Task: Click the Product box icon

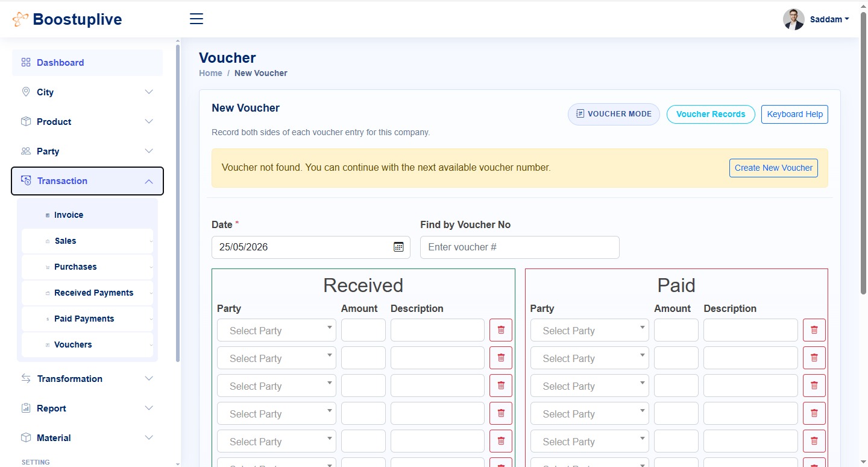Action: point(26,121)
